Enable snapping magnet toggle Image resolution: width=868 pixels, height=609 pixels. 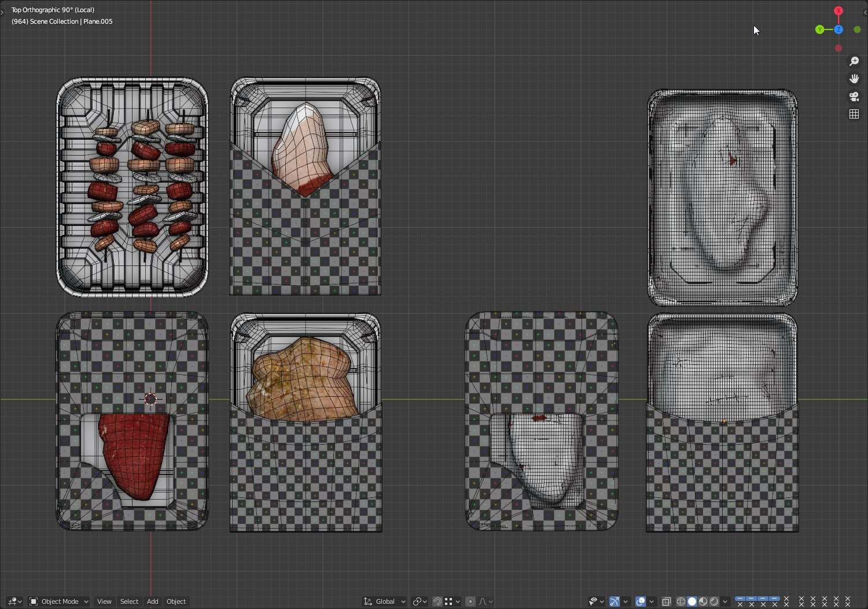click(x=437, y=601)
